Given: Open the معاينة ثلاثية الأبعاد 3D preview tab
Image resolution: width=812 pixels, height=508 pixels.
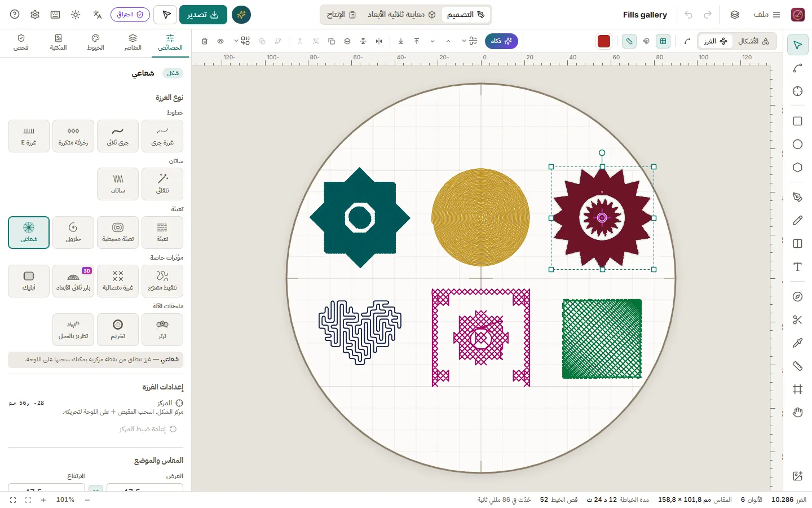Looking at the screenshot, I should [401, 15].
